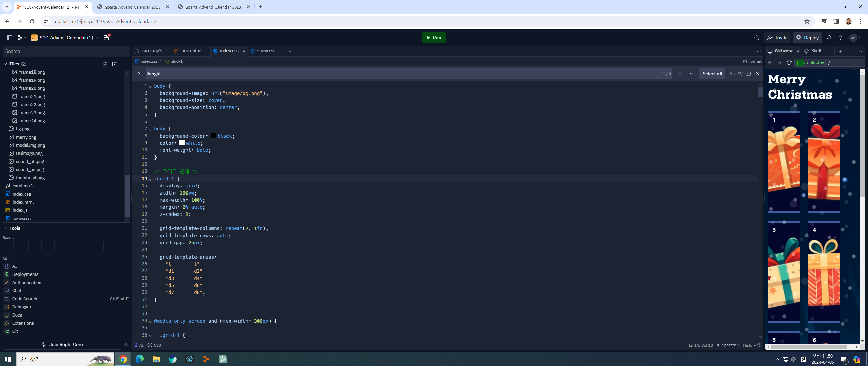The height and width of the screenshot is (366, 868).
Task: Collapse the Tools section
Action: [5, 228]
